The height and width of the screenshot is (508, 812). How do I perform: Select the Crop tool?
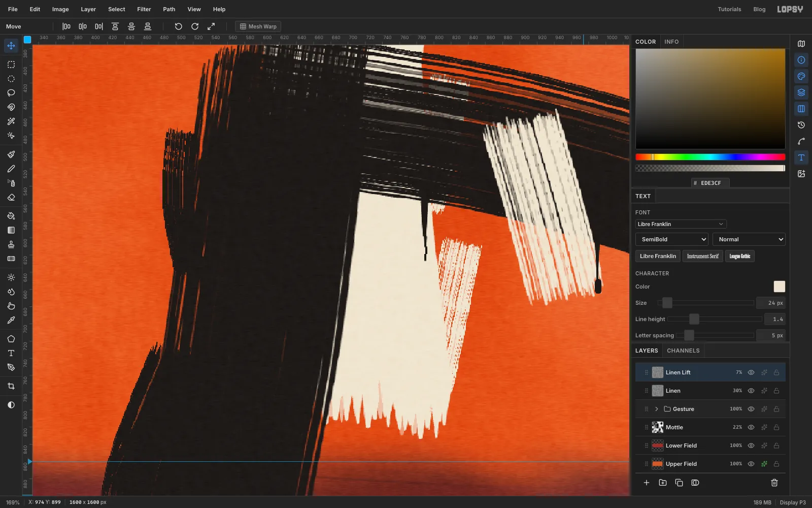(x=11, y=386)
